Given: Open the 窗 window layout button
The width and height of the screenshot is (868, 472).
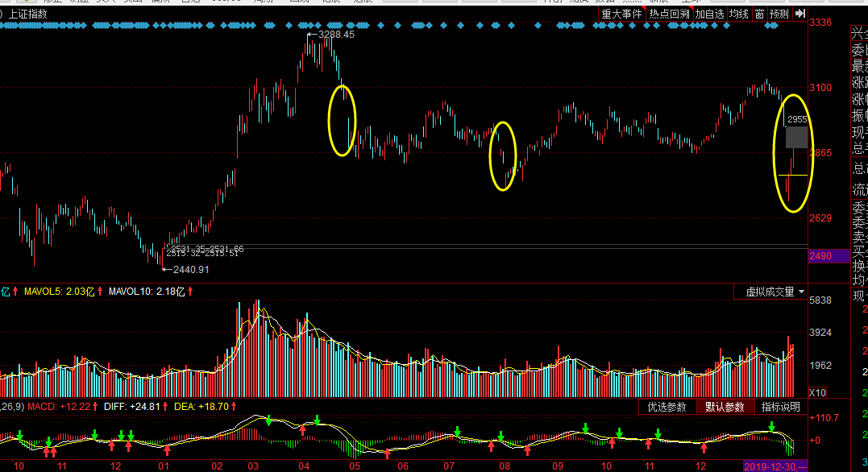Looking at the screenshot, I should pyautogui.click(x=759, y=14).
